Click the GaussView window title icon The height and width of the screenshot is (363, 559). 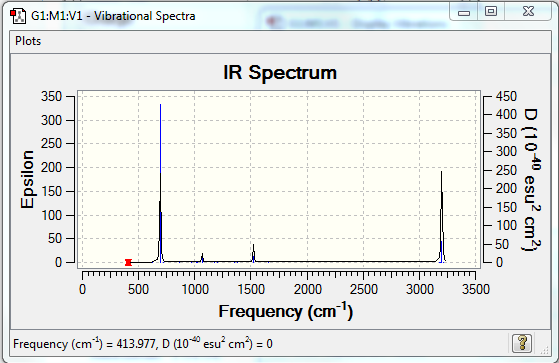click(x=18, y=16)
